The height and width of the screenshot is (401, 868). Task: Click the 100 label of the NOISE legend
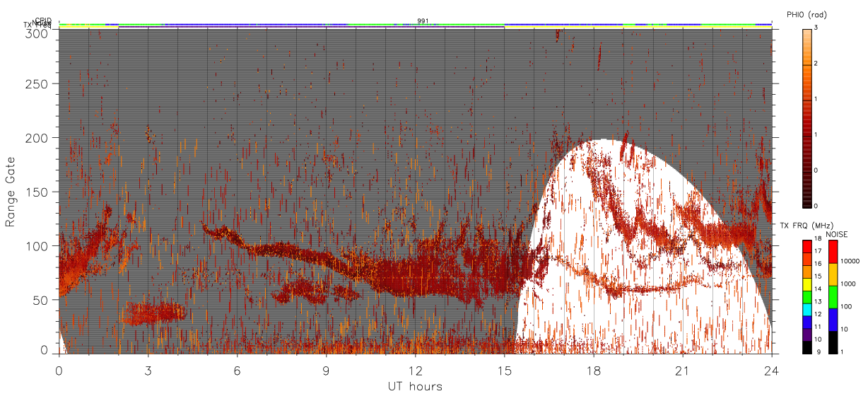[x=846, y=306]
